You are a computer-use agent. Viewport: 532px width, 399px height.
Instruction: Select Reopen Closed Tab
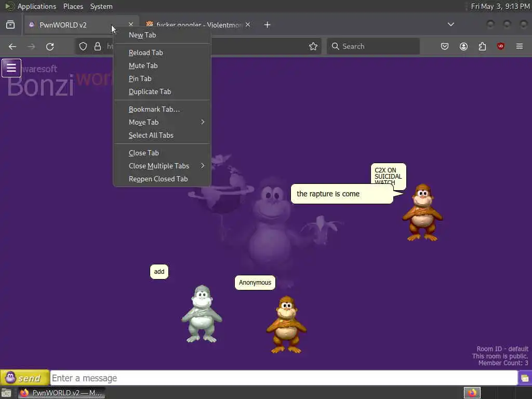click(162, 179)
